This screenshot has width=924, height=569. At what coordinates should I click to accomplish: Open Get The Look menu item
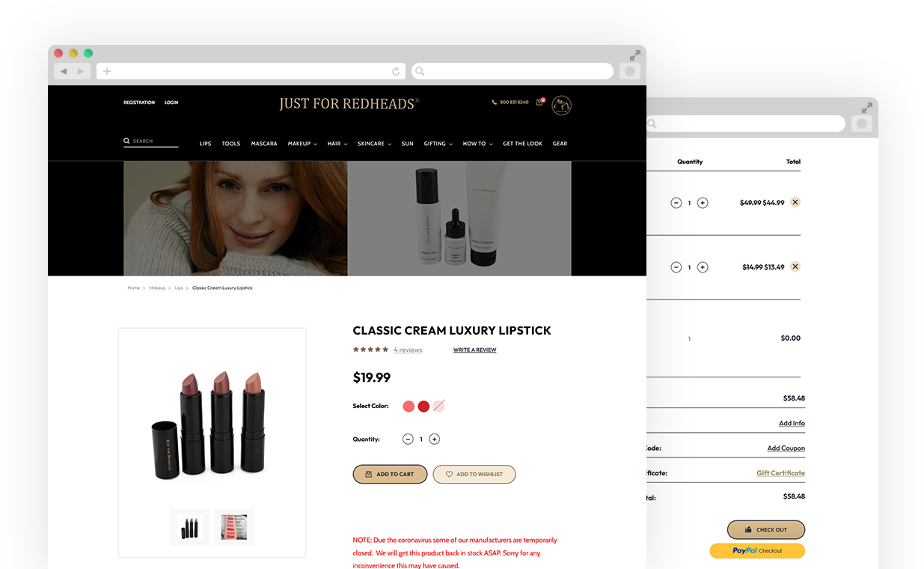point(522,144)
